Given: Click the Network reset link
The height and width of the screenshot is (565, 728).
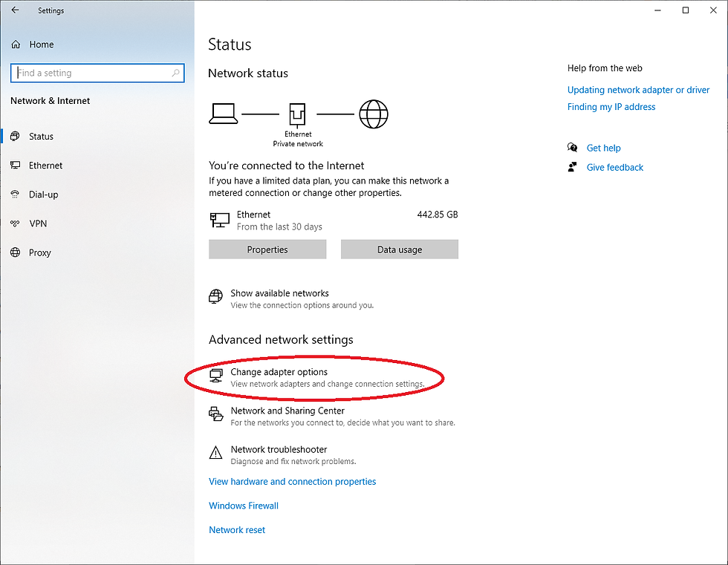Looking at the screenshot, I should (x=237, y=530).
